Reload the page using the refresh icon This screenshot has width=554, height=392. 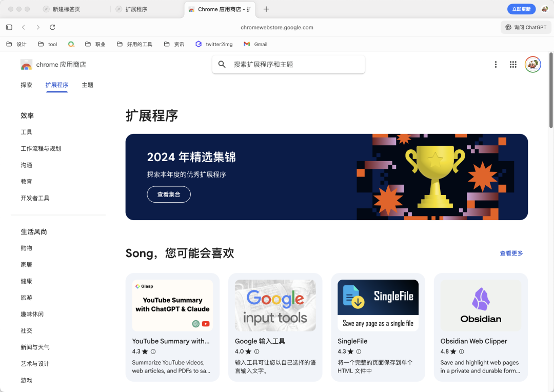pos(53,27)
